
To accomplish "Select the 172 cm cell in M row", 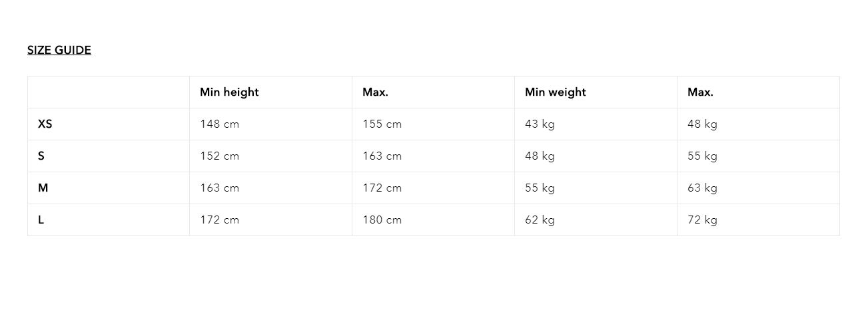I will (x=382, y=188).
